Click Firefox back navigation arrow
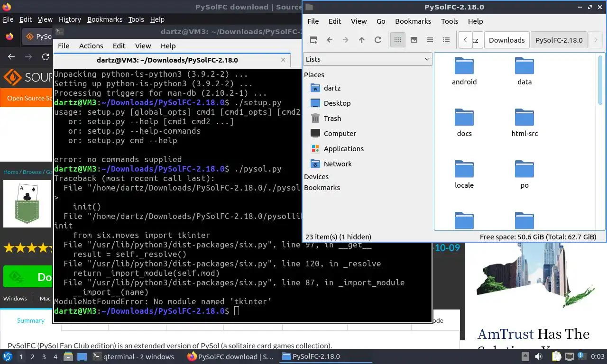 (11, 57)
